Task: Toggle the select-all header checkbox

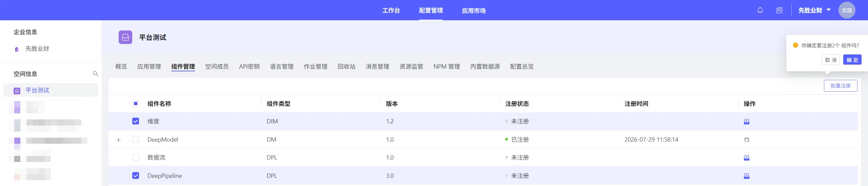Action: click(x=136, y=103)
